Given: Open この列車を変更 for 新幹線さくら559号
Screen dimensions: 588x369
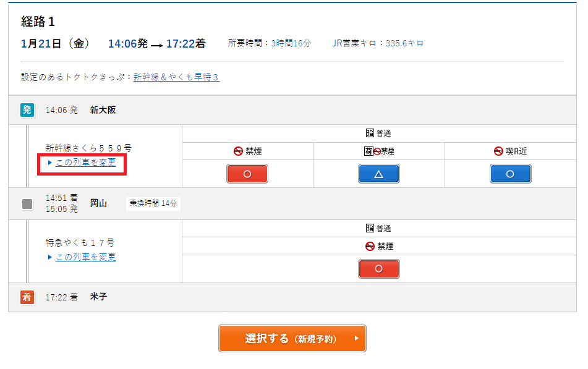Looking at the screenshot, I should click(85, 163).
